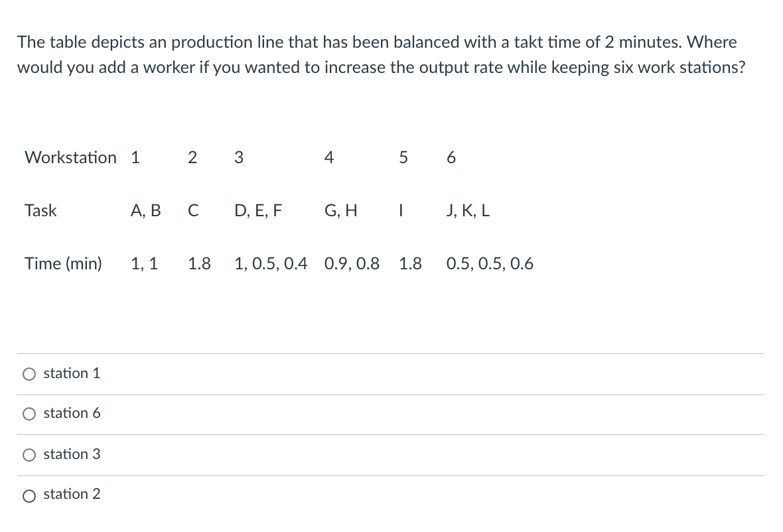Click the task cell labeled A, B
Image resolution: width=783 pixels, height=532 pixels.
147,210
